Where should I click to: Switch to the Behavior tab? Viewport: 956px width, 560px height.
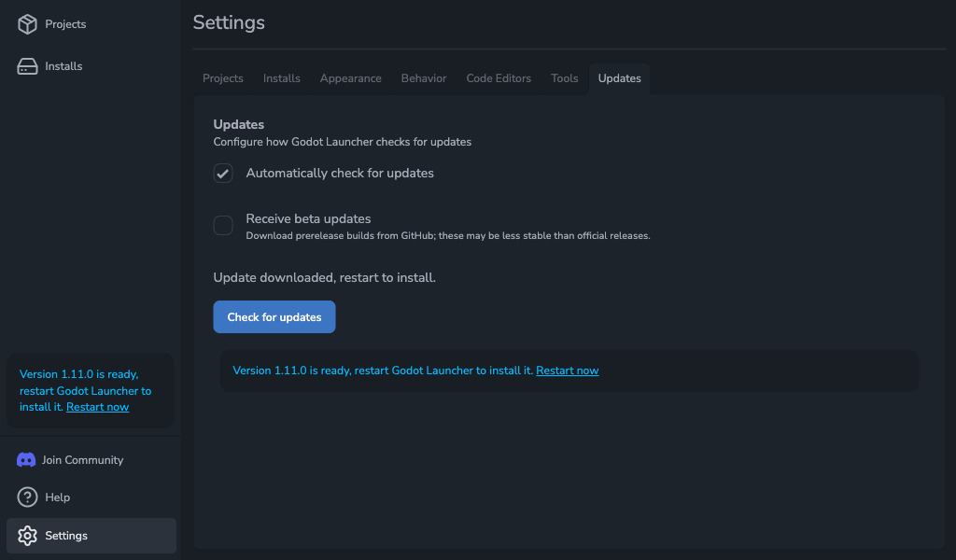tap(424, 78)
